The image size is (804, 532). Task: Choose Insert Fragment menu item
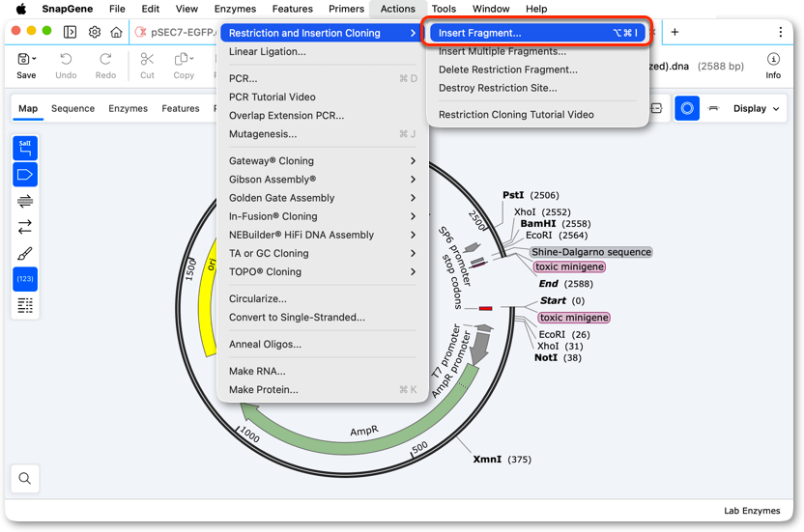tap(537, 33)
